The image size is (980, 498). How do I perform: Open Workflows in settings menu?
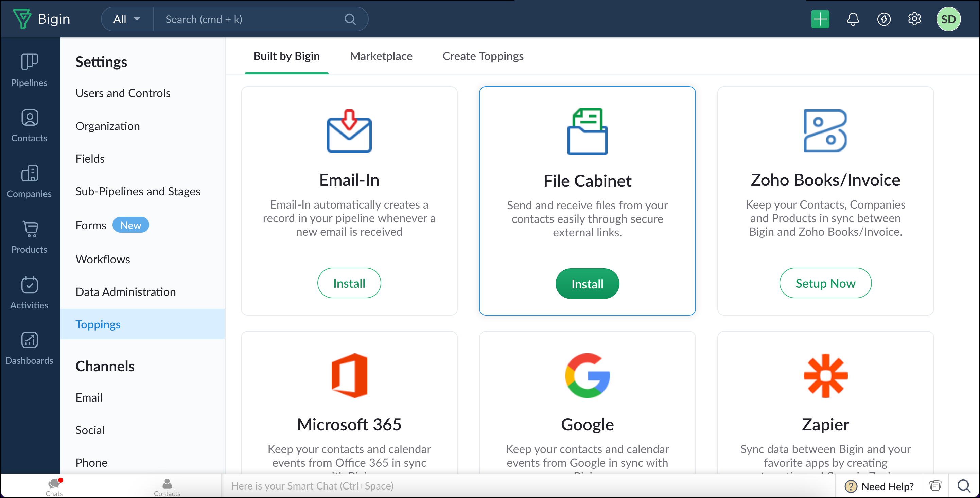103,259
